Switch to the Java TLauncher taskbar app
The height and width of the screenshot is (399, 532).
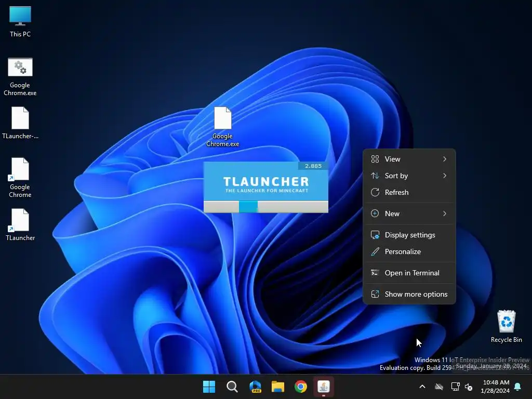(323, 387)
